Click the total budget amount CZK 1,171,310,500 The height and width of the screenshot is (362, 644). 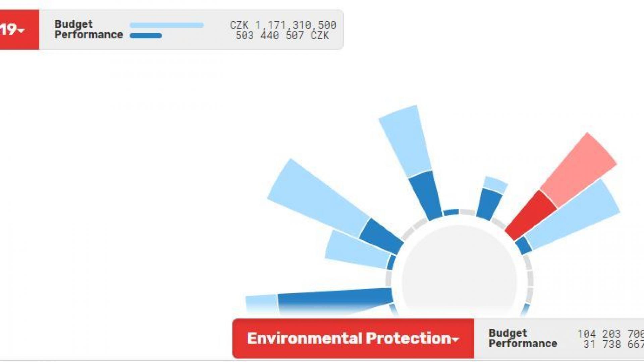[283, 25]
